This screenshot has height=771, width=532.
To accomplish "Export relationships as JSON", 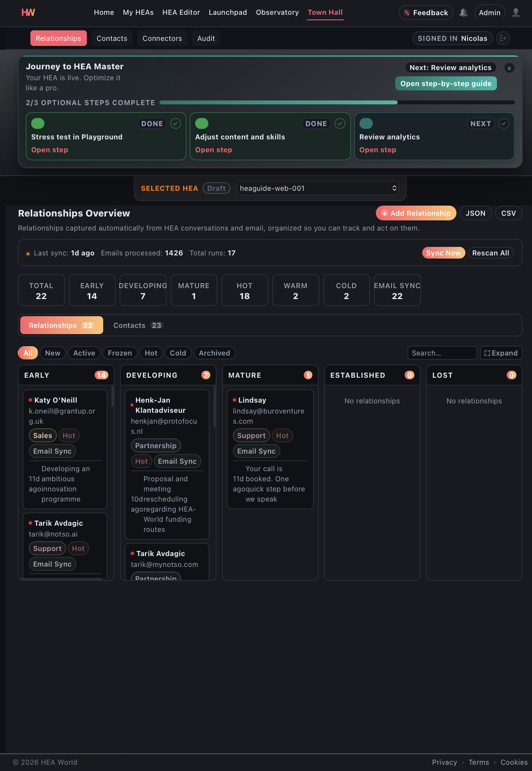I will [x=476, y=213].
